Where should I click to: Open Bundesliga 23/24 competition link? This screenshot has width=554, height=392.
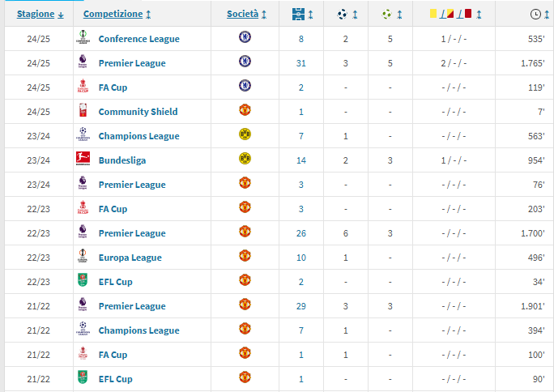(121, 160)
